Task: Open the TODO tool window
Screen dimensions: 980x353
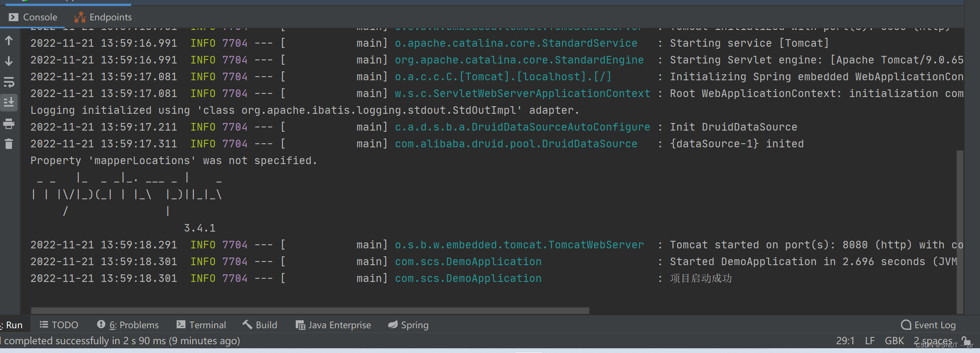Action: (59, 325)
